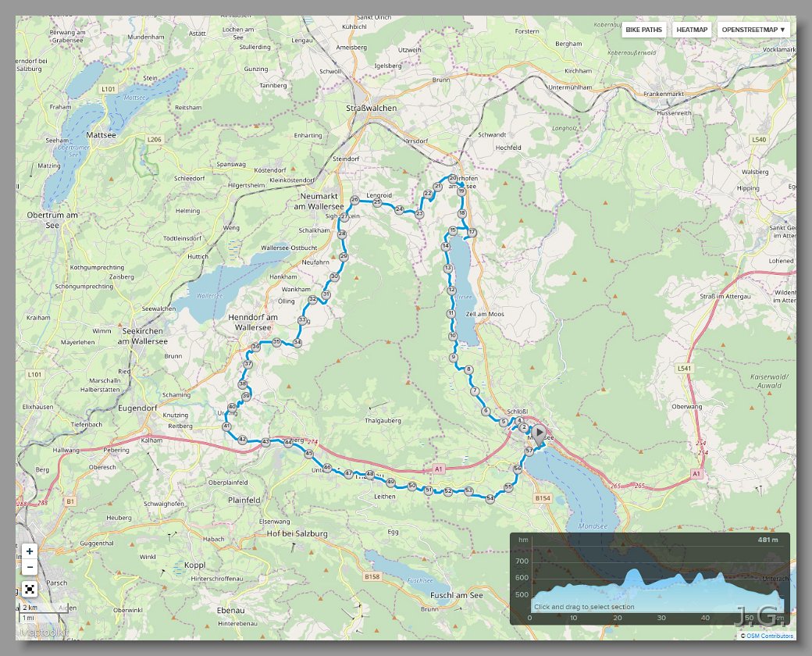Screen dimensions: 812x656
Task: Zoom in with the plus button
Action: [30, 551]
